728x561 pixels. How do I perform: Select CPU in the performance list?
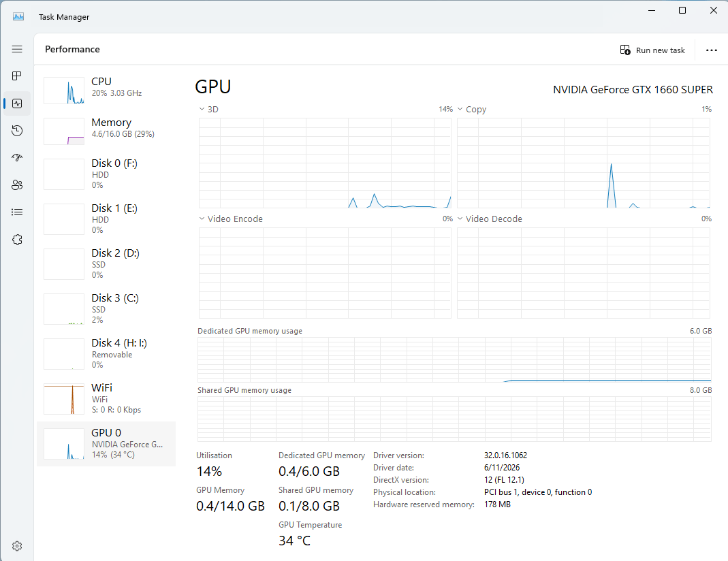point(106,90)
